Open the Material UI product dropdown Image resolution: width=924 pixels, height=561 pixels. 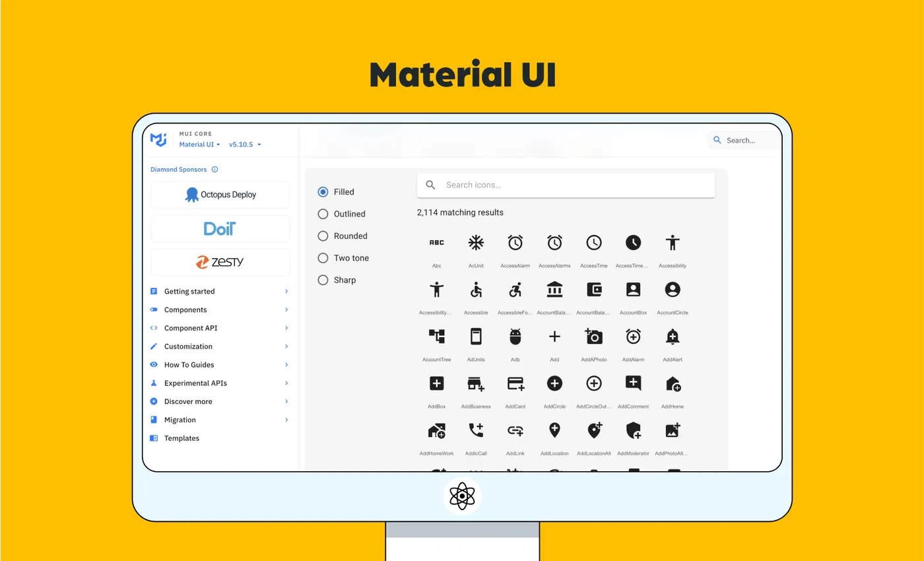199,145
